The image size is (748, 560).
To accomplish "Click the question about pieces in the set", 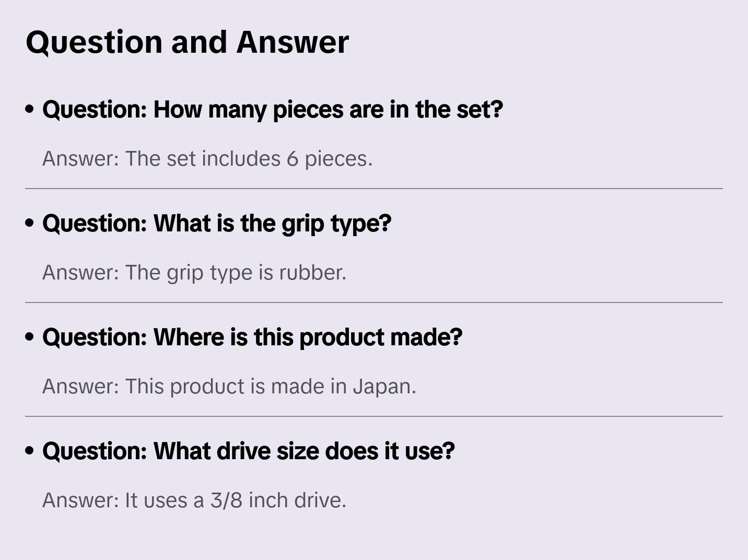I will 272,110.
